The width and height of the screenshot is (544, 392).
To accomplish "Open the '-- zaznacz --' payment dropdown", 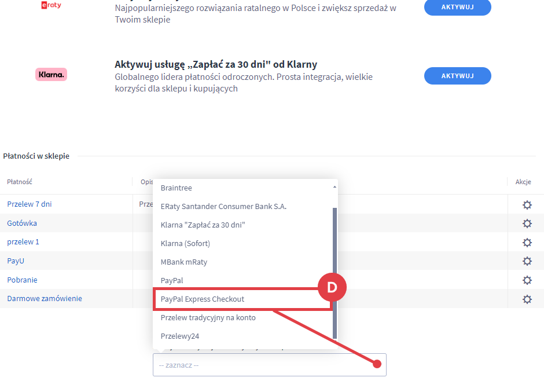I will [270, 365].
